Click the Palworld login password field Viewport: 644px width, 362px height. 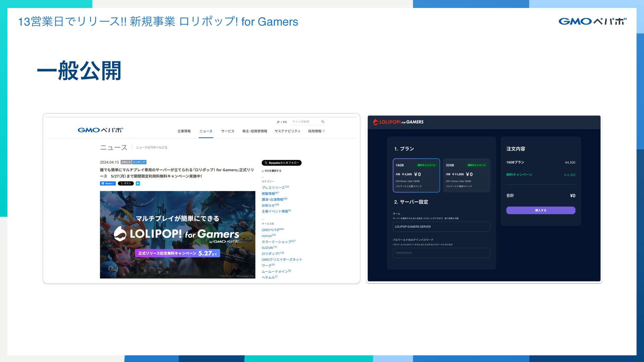(x=441, y=253)
